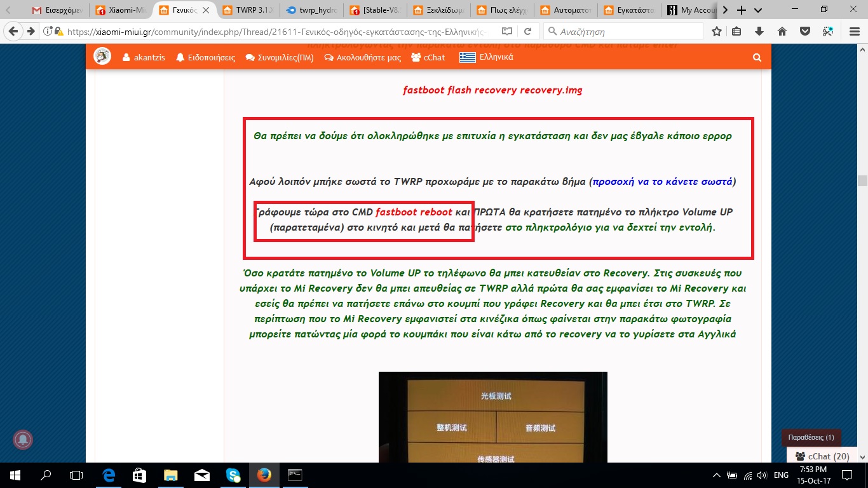Switch input language from ENG
868x488 pixels.
pyautogui.click(x=782, y=475)
